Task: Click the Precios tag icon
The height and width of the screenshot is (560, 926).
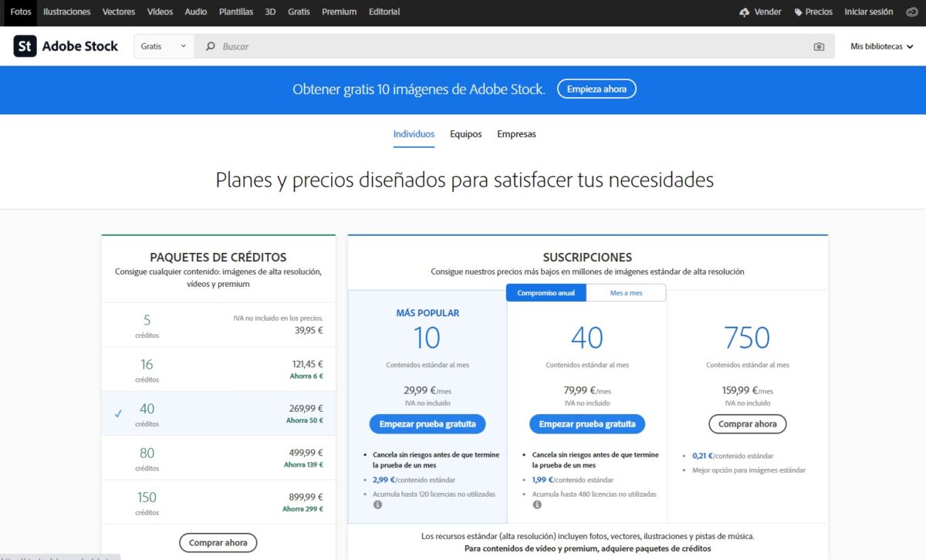Action: (x=798, y=12)
